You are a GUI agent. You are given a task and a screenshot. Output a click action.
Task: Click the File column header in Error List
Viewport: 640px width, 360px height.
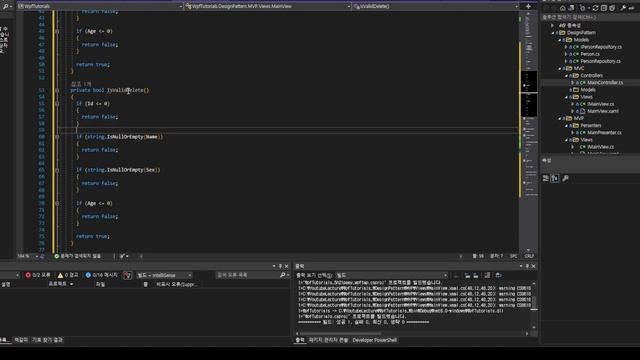(100, 284)
